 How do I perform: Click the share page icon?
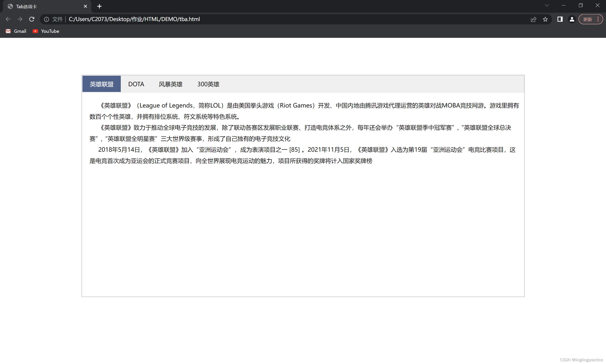pos(533,19)
